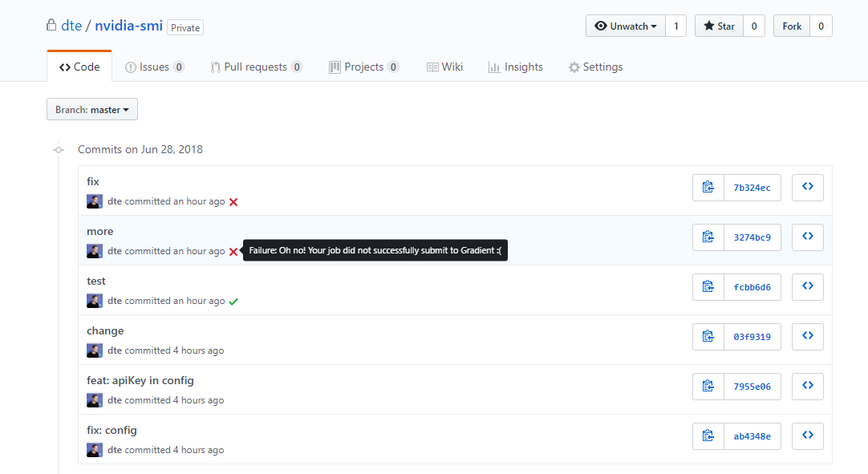View the forks count of 0

[x=821, y=26]
